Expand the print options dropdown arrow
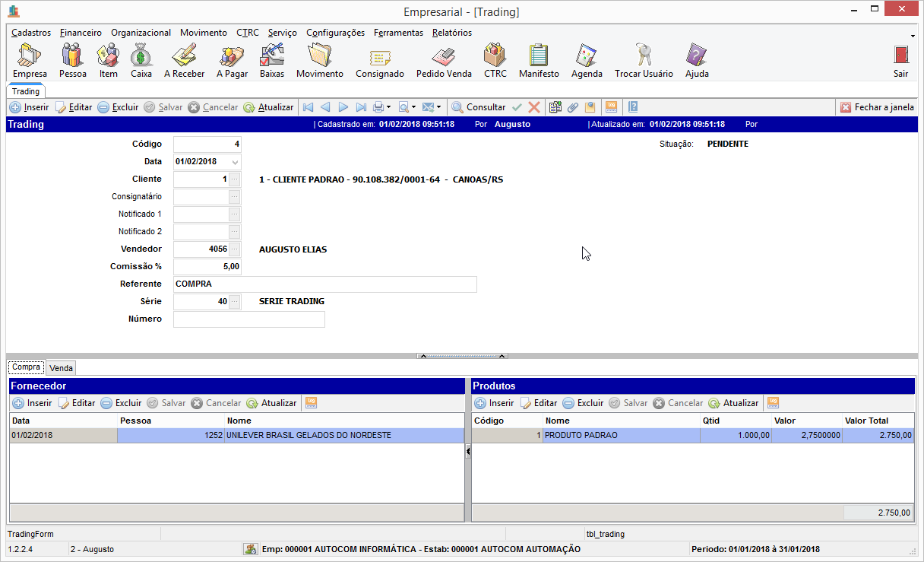The width and height of the screenshot is (924, 562). pos(388,107)
